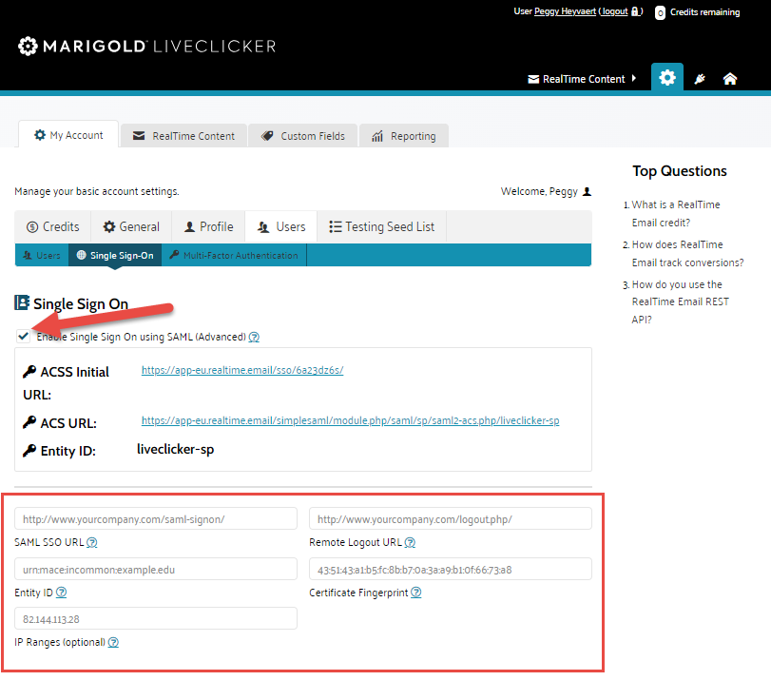Switch to the Reporting tab
The image size is (771, 700).
[403, 136]
